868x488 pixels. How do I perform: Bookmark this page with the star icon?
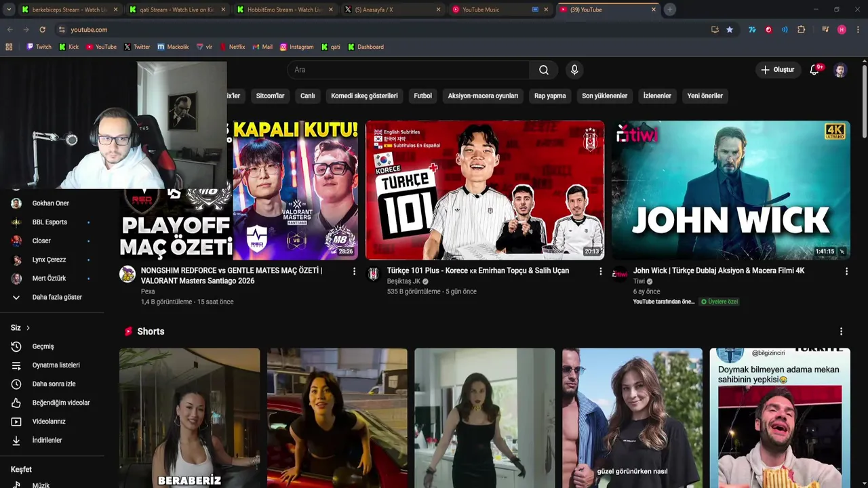coord(730,30)
